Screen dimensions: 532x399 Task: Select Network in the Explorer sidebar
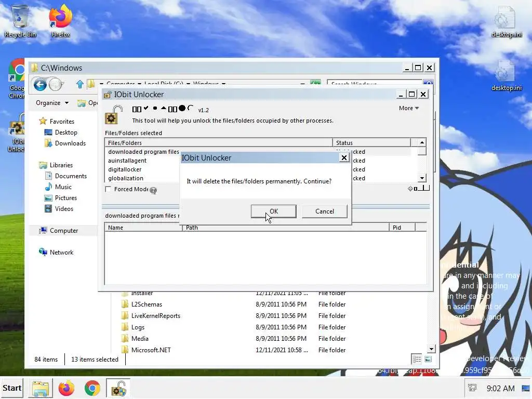61,252
